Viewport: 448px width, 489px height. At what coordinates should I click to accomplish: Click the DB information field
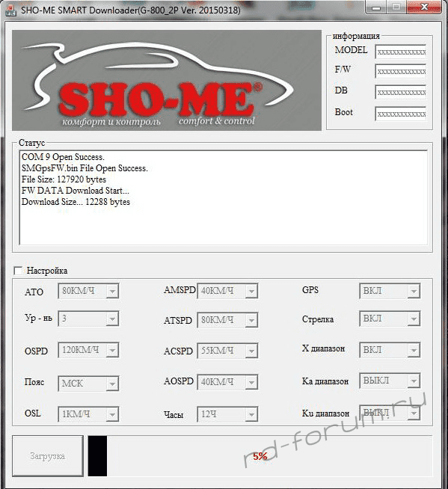point(401,92)
